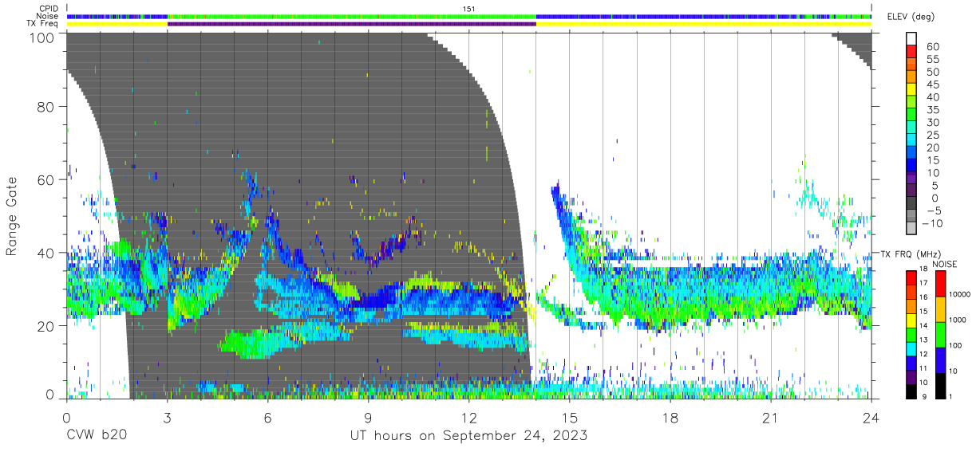Select ELEV legend value '50'
This screenshot has width=980, height=452.
coord(932,72)
